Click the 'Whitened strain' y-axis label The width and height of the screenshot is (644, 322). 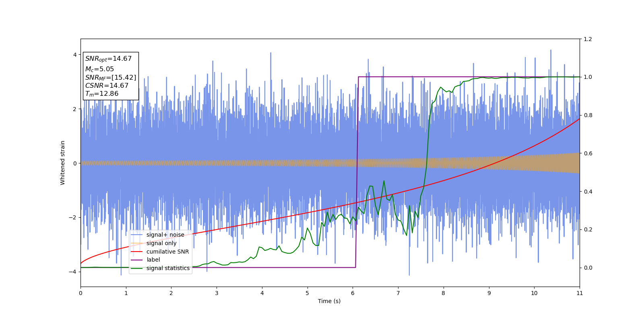tap(63, 163)
